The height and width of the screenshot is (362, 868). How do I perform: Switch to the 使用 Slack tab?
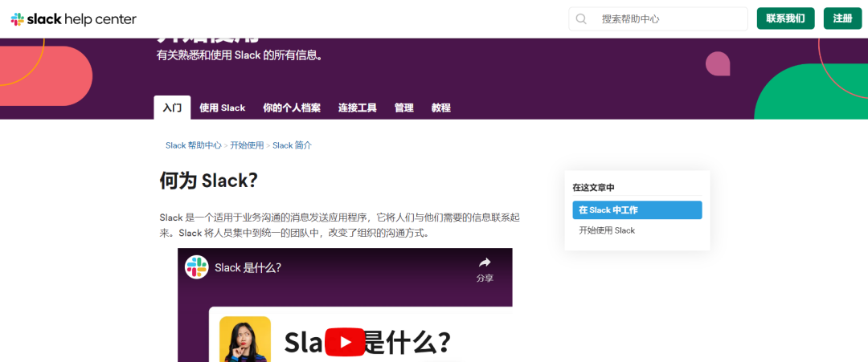(223, 108)
